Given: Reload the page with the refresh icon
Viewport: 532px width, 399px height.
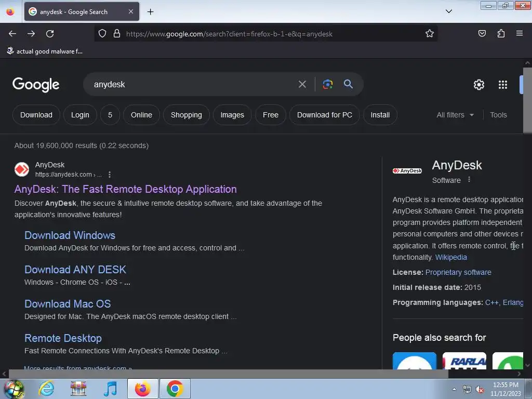Looking at the screenshot, I should [x=50, y=34].
